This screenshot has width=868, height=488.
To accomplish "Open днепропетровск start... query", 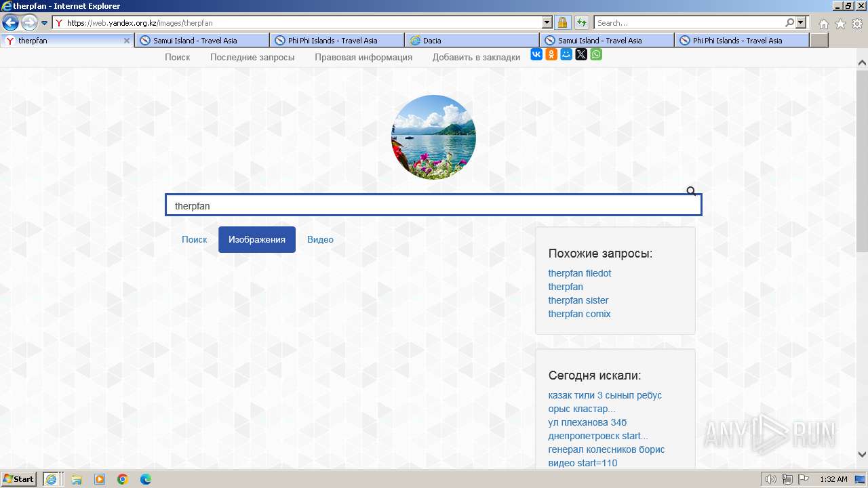I will (x=598, y=436).
